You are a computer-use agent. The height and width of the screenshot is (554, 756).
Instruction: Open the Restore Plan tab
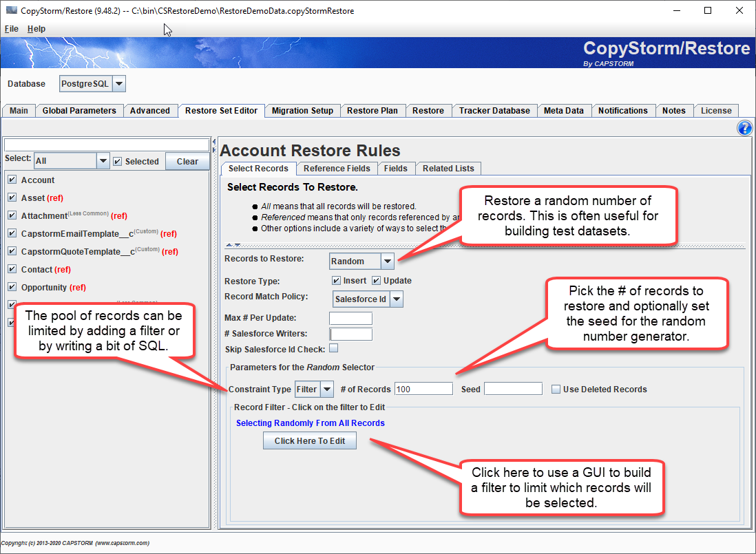tap(372, 111)
